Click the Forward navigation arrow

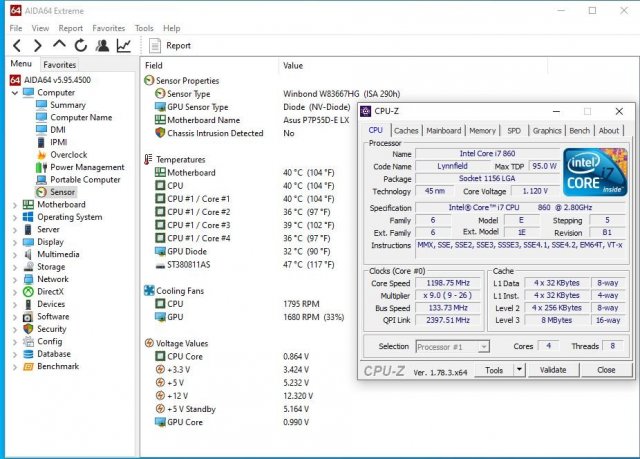point(36,45)
